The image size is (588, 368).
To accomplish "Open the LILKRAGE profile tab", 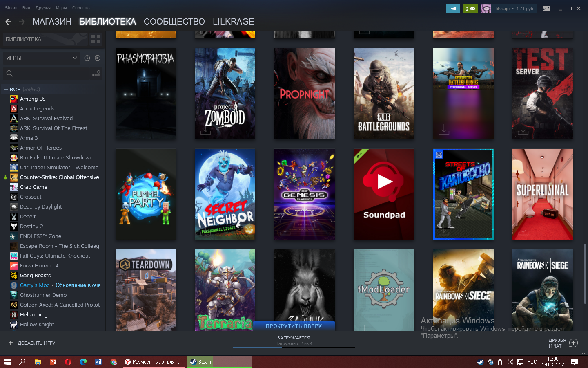I will point(234,22).
